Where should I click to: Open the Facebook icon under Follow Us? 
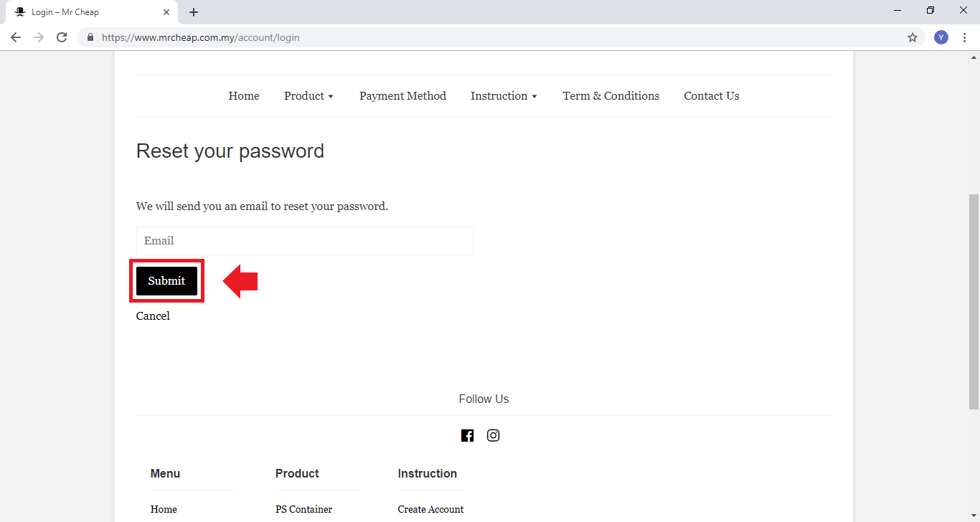coord(467,435)
